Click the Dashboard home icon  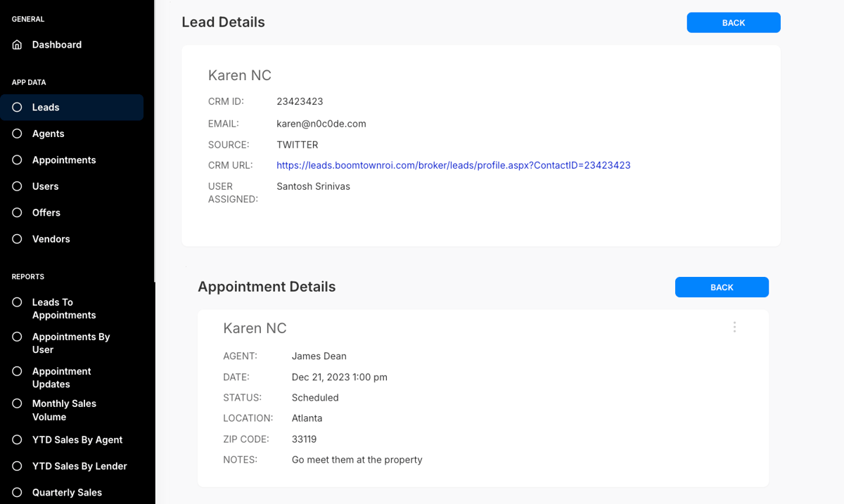(18, 45)
